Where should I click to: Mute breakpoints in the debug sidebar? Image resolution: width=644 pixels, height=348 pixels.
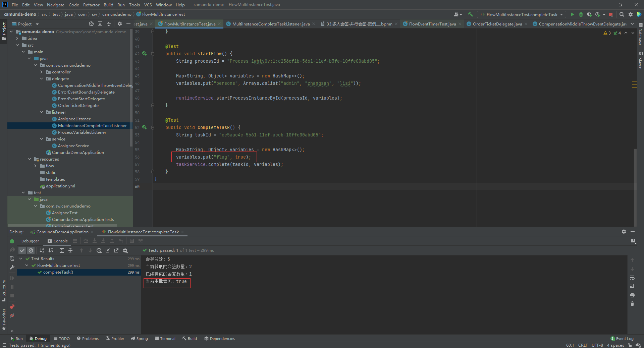pos(12,315)
